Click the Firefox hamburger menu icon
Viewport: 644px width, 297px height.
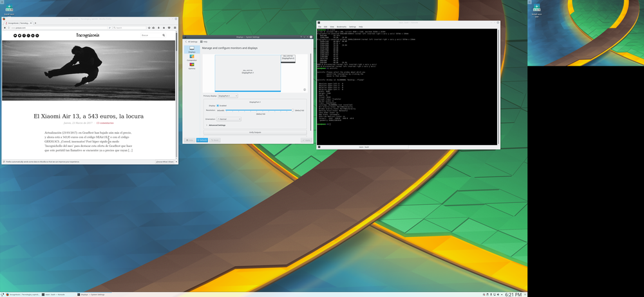pyautogui.click(x=175, y=28)
